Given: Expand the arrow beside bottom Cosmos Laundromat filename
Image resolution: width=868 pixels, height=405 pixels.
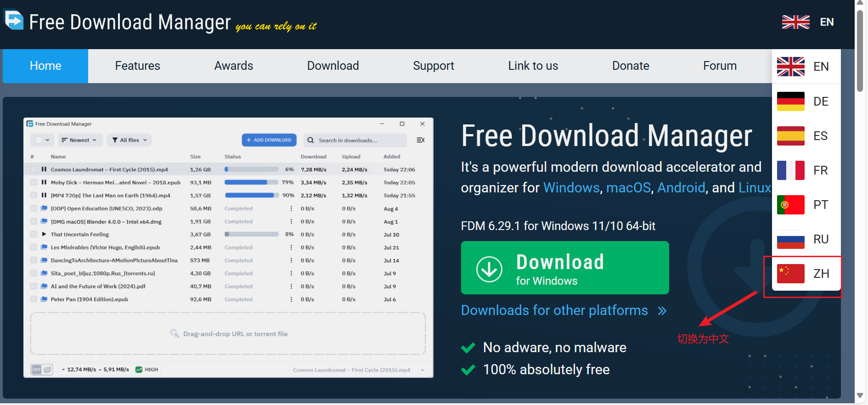Looking at the screenshot, I should 422,370.
